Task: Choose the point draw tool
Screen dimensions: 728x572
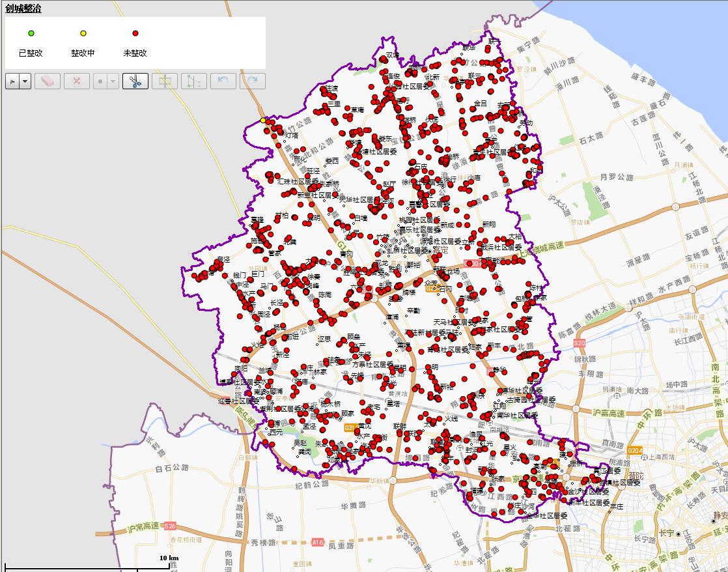Action: (x=100, y=81)
